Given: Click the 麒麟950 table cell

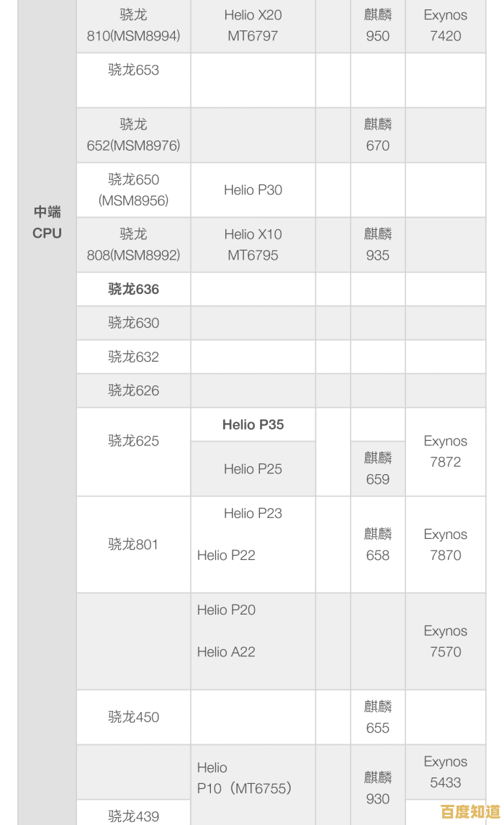Looking at the screenshot, I should pyautogui.click(x=377, y=25).
